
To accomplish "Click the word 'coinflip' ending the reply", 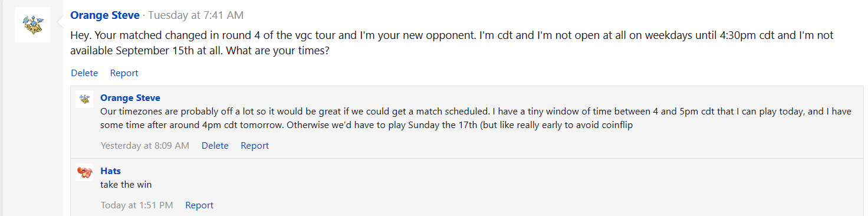I will [614, 125].
